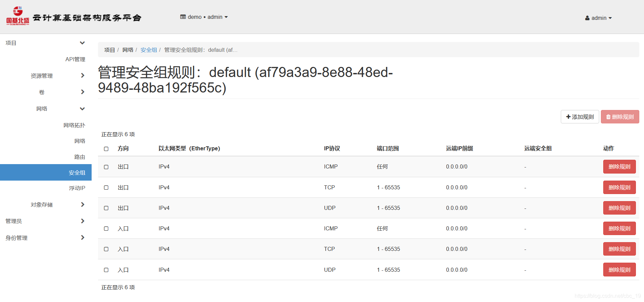Click the 1 - 65535 port range in the 入口 UDP row
The image size is (644, 302).
coord(388,270)
